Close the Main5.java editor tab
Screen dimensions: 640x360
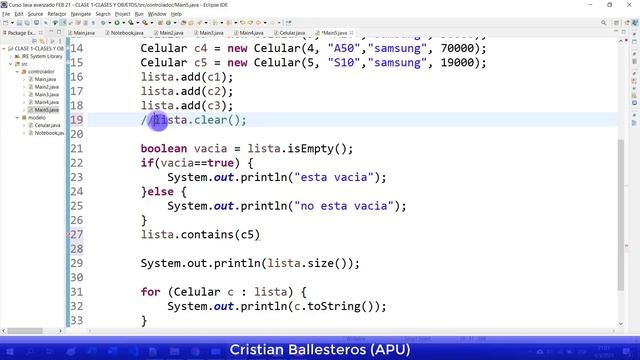(x=351, y=33)
